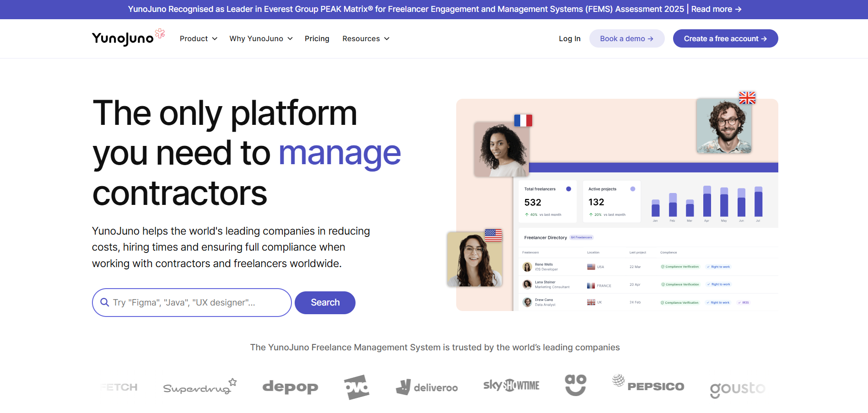Viewport: 868px width, 413px height.
Task: Click the Read more banner link
Action: coord(716,9)
